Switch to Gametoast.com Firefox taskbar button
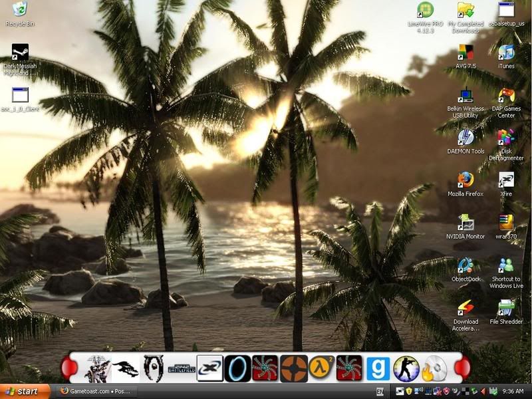Screen dimensions: 532x399 tap(96, 391)
